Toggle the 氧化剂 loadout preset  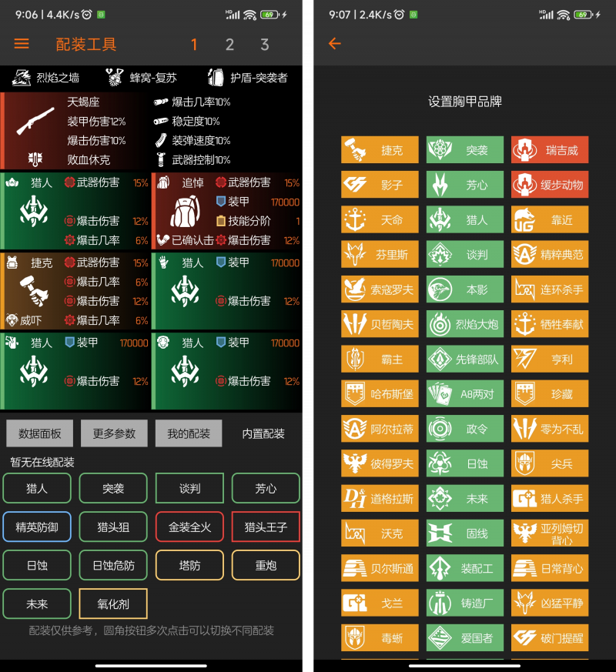tap(112, 603)
